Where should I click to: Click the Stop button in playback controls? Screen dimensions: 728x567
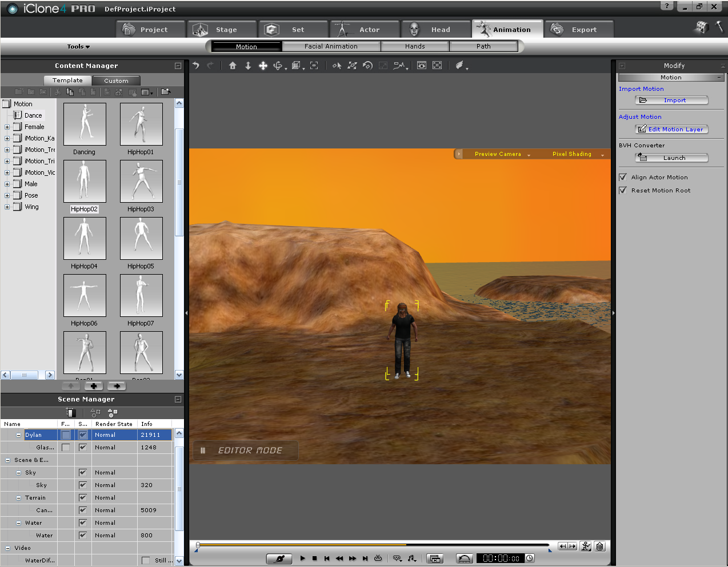coord(314,558)
